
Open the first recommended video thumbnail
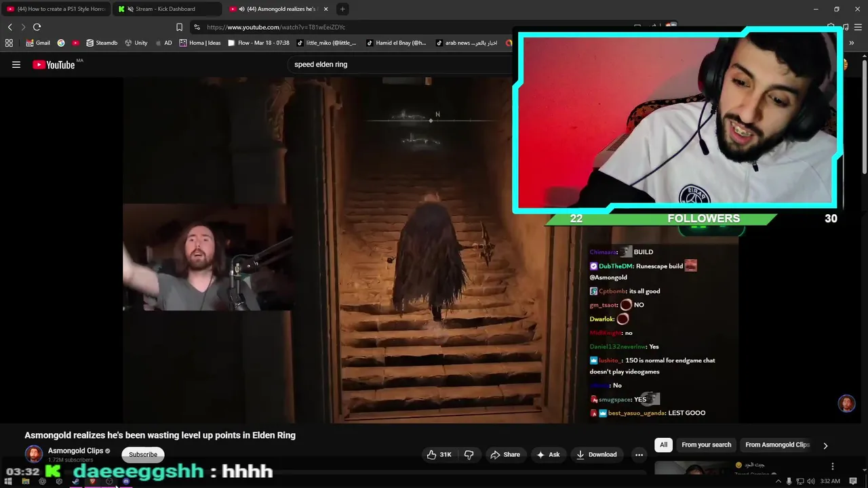point(693,468)
